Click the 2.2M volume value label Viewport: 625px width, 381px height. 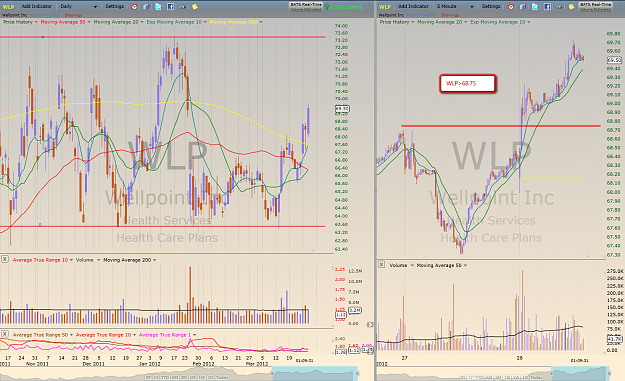coord(355,310)
